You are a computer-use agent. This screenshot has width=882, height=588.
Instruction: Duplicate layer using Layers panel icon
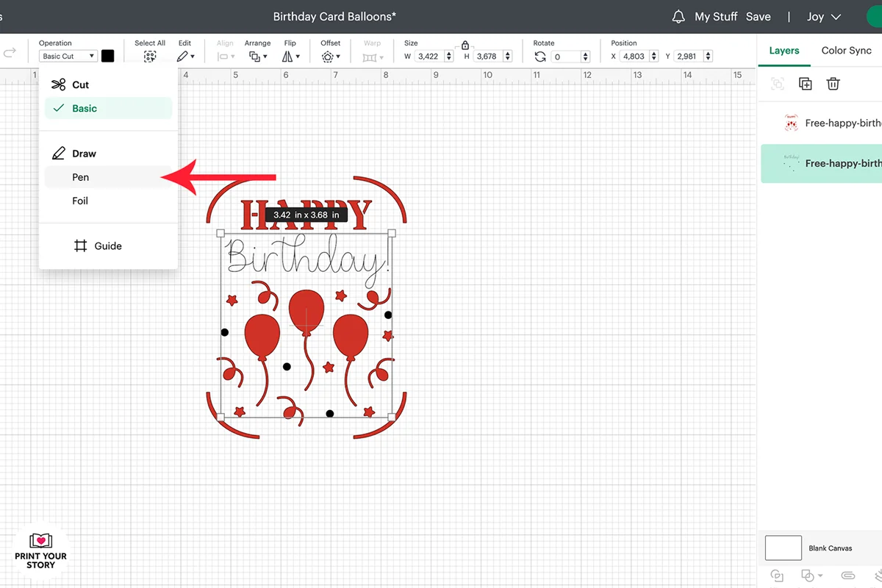click(806, 84)
